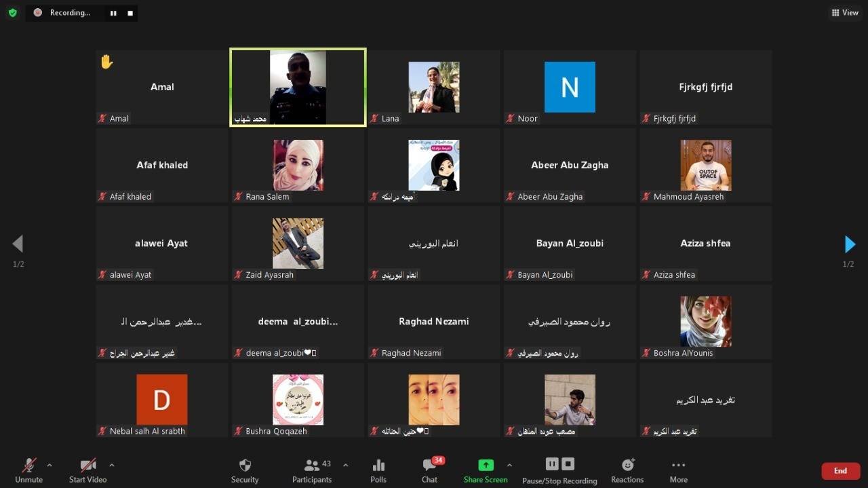Select Mahmoud Ayasreh's video tile
The width and height of the screenshot is (868, 488).
pos(705,166)
